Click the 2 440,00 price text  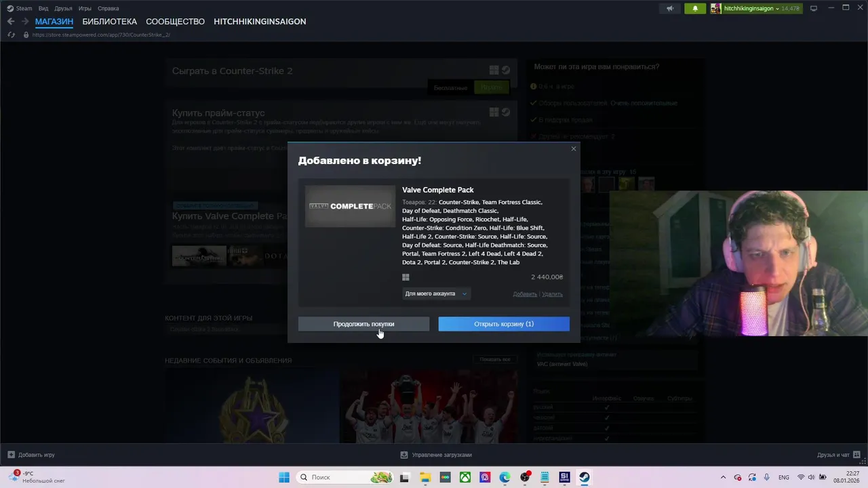click(x=547, y=277)
